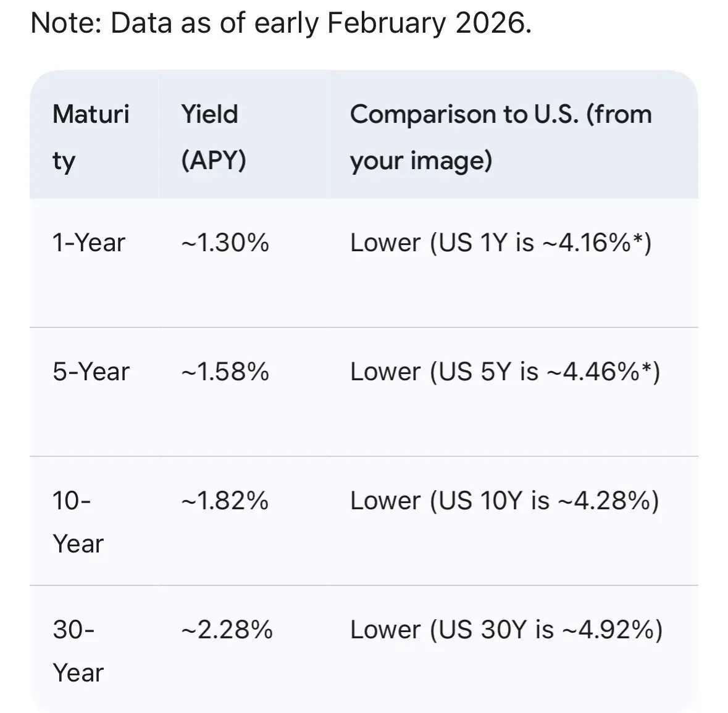Click the 10-Year maturity cell

click(x=78, y=522)
